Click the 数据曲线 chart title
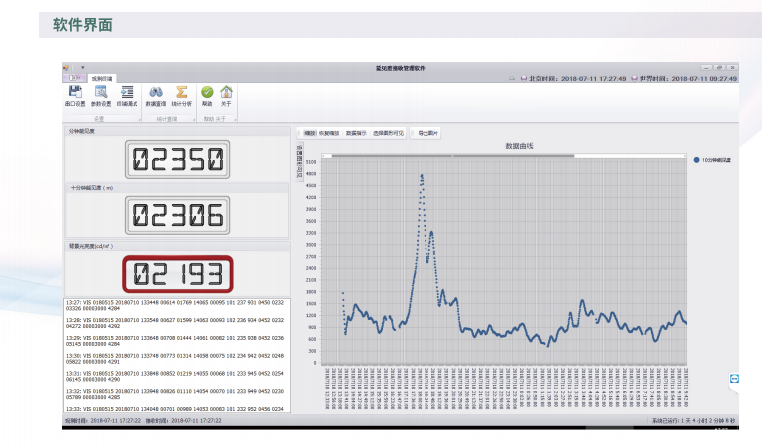This screenshot has width=762, height=447. 519,146
